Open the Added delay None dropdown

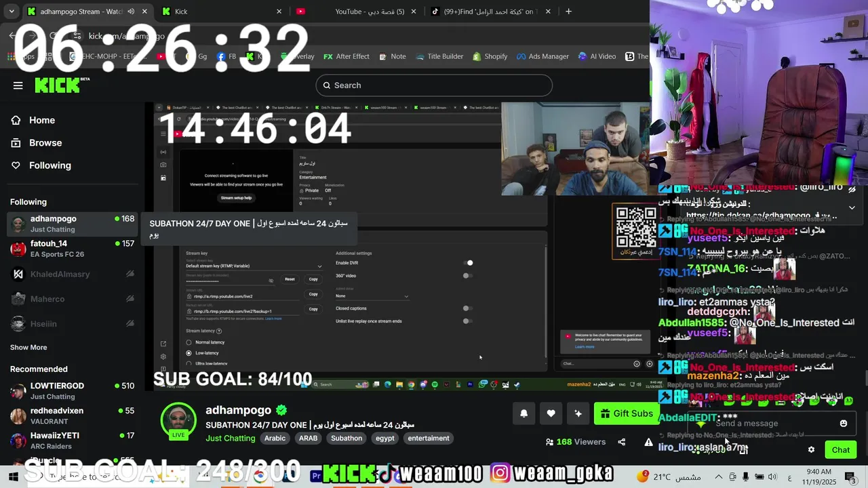click(x=372, y=296)
